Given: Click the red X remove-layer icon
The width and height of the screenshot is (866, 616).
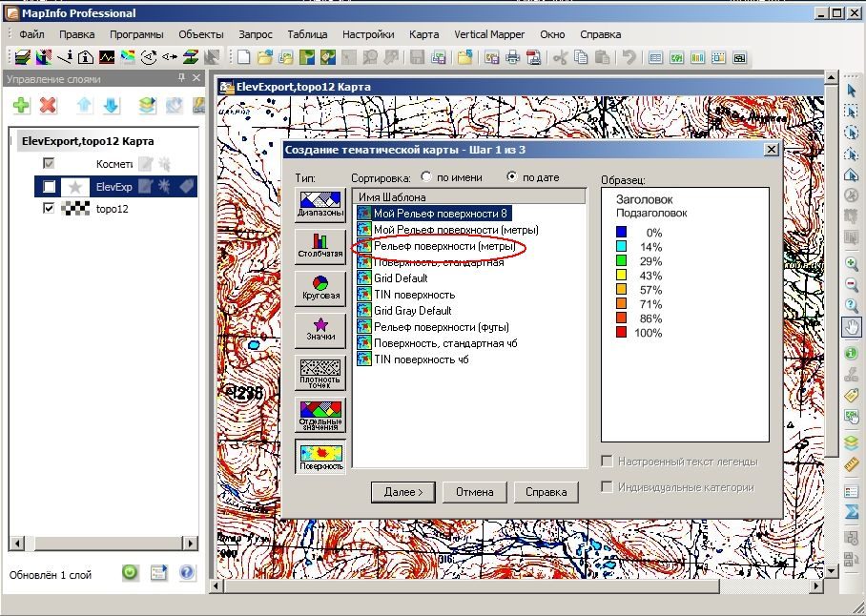Looking at the screenshot, I should 48,105.
